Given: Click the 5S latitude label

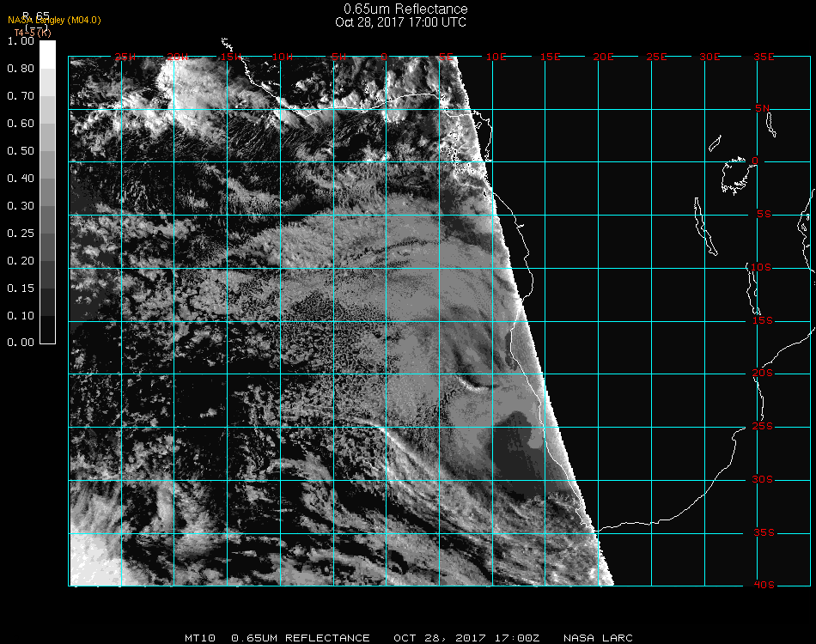Looking at the screenshot, I should (x=764, y=215).
